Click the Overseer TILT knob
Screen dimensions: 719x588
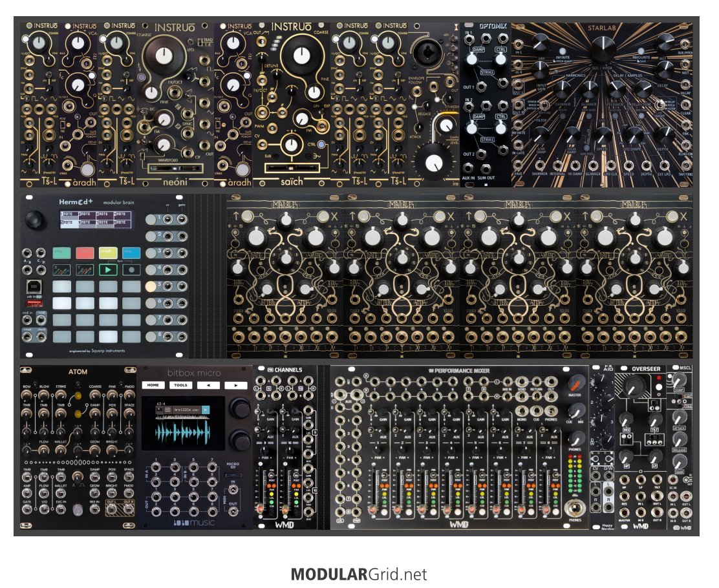point(655,419)
